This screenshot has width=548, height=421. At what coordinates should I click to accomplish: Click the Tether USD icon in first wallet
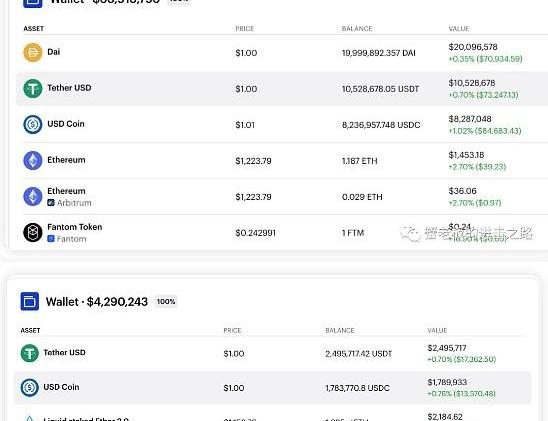[x=33, y=88]
